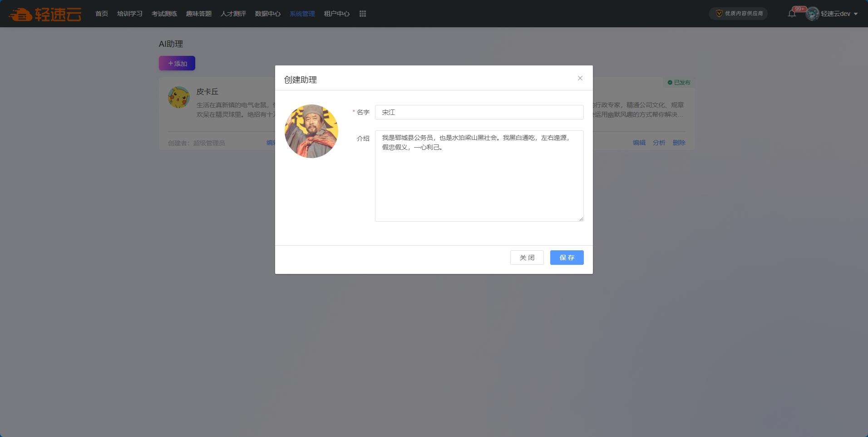Click the 保存 button

point(567,258)
